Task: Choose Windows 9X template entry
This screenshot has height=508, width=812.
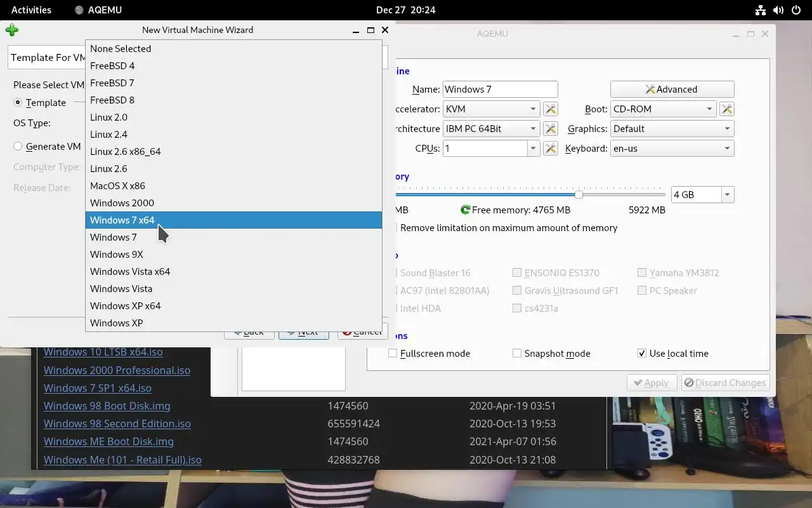Action: coord(233,254)
